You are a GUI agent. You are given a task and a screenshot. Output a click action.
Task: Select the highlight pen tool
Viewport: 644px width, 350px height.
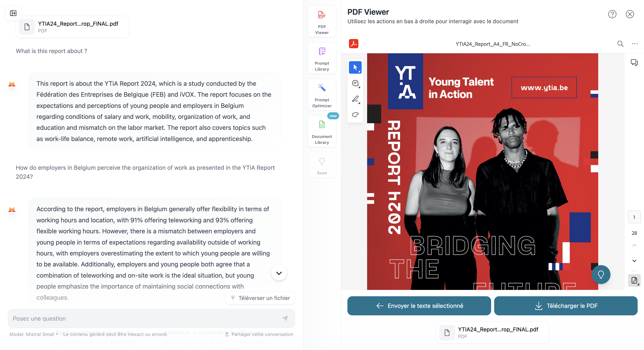pyautogui.click(x=355, y=99)
